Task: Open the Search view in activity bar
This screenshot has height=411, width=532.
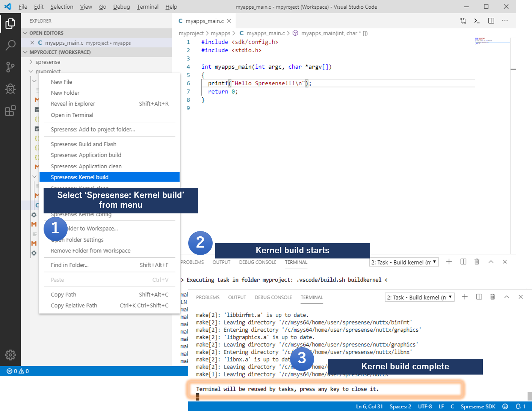Action: (10, 45)
